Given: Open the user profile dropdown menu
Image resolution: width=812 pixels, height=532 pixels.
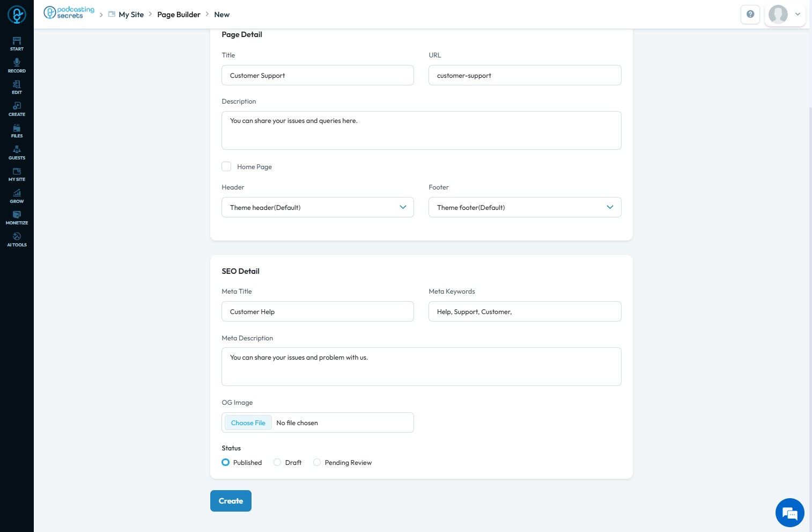Looking at the screenshot, I should click(x=785, y=14).
